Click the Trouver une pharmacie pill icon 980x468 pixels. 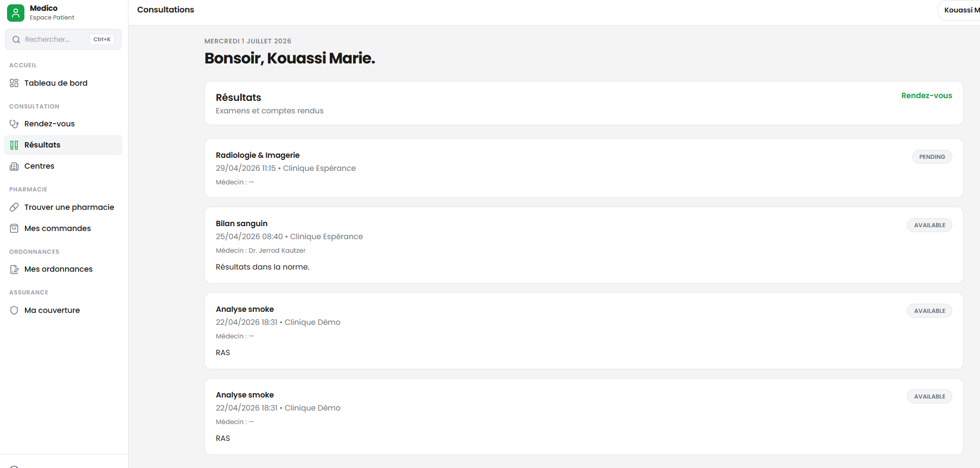tap(14, 207)
